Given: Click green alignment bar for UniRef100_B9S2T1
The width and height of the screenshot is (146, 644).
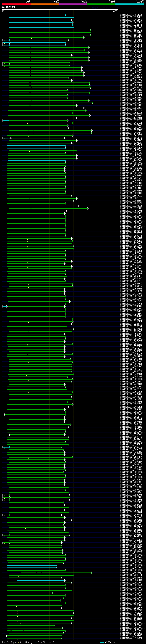Looking at the screenshot, I should click(x=50, y=30).
